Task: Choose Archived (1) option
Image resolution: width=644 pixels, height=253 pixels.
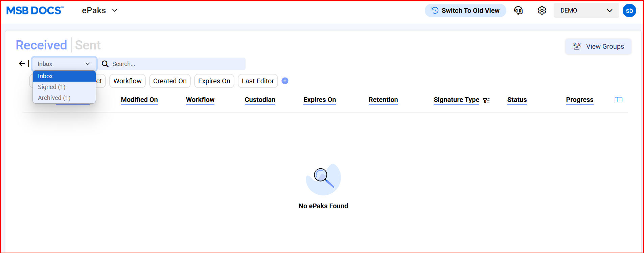Action: 54,98
